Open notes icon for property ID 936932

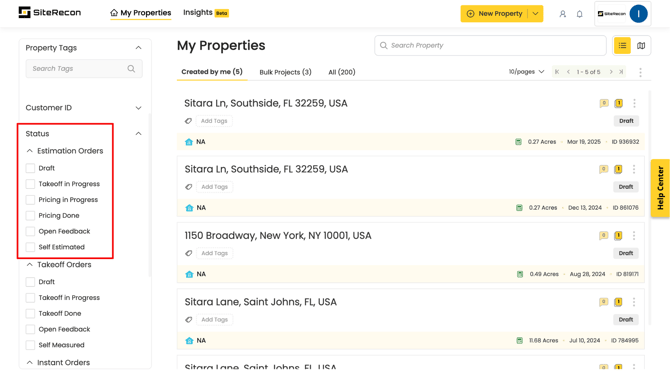pos(618,103)
